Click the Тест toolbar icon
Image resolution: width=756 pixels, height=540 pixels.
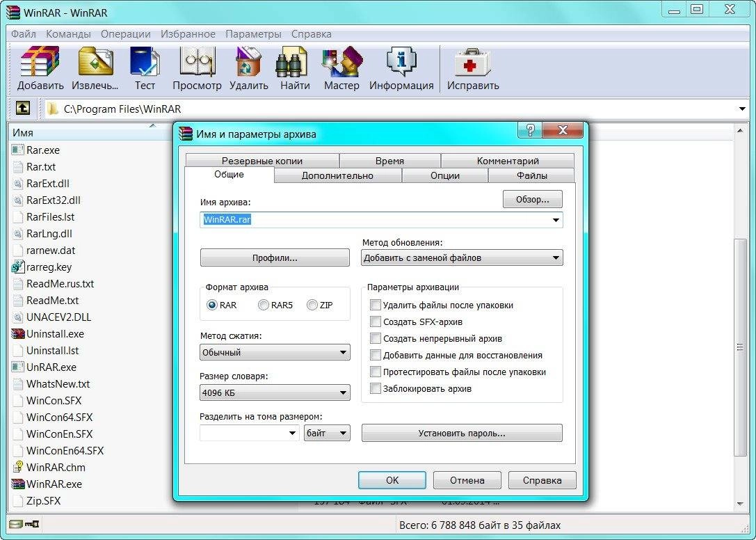click(x=145, y=62)
